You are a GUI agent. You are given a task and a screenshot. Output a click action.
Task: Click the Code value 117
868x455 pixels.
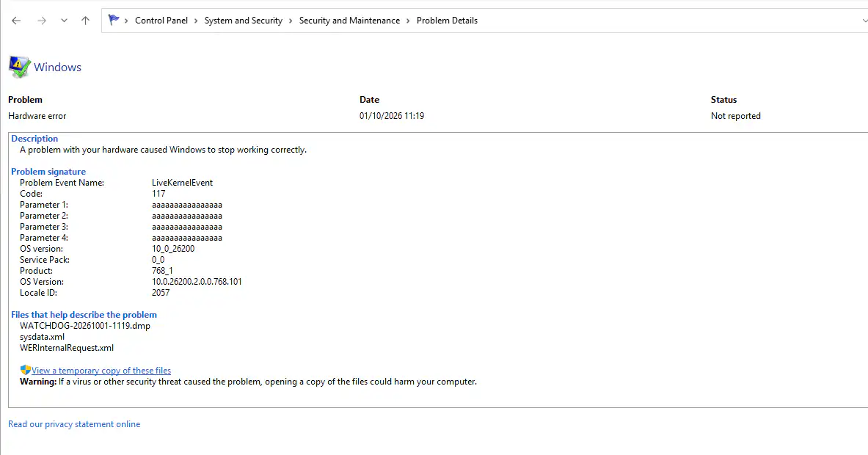pos(158,194)
